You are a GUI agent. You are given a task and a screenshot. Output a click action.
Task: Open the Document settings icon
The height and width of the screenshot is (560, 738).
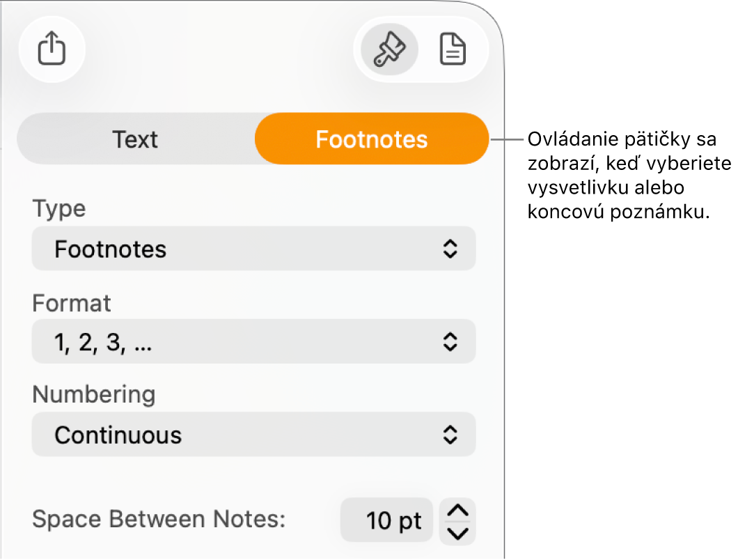(x=453, y=49)
